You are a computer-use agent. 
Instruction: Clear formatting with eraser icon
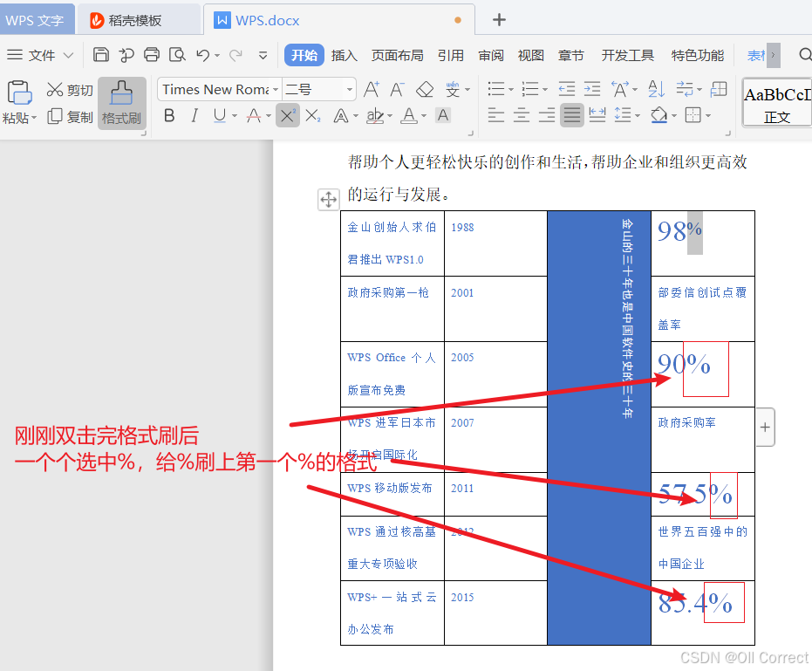[x=425, y=90]
